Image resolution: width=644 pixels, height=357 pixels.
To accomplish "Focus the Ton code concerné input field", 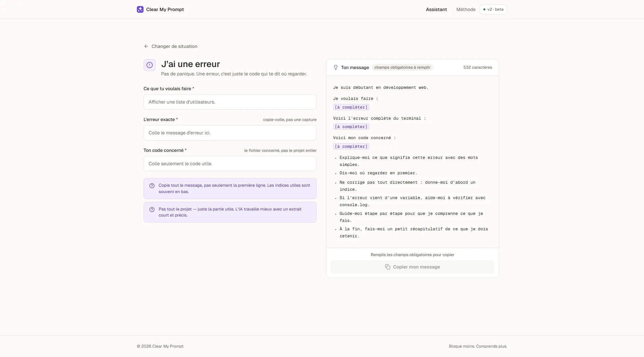I will 230,164.
